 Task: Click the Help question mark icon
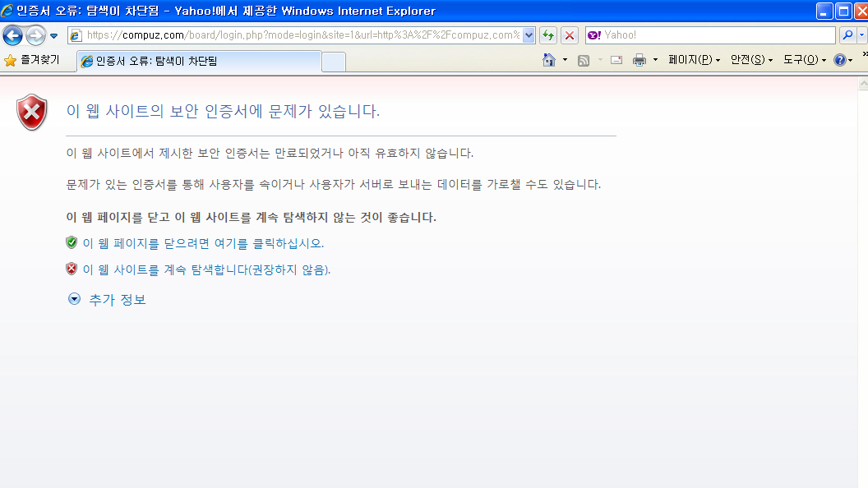point(839,60)
